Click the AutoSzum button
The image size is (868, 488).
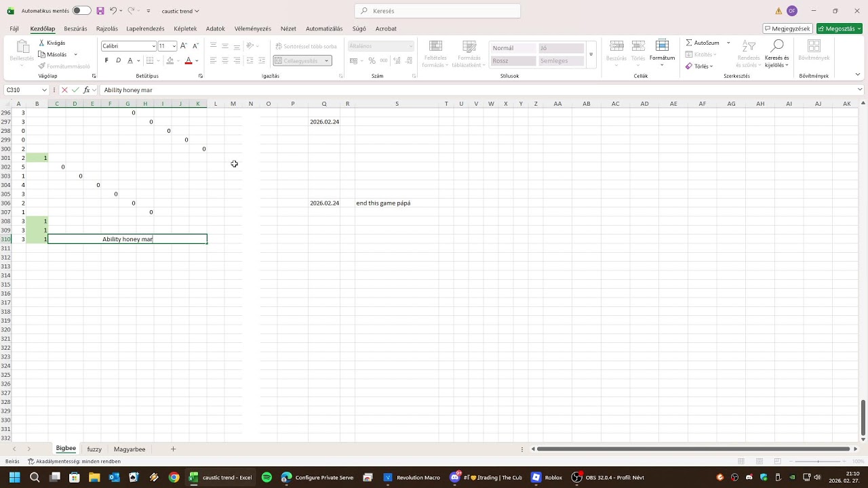pyautogui.click(x=702, y=43)
